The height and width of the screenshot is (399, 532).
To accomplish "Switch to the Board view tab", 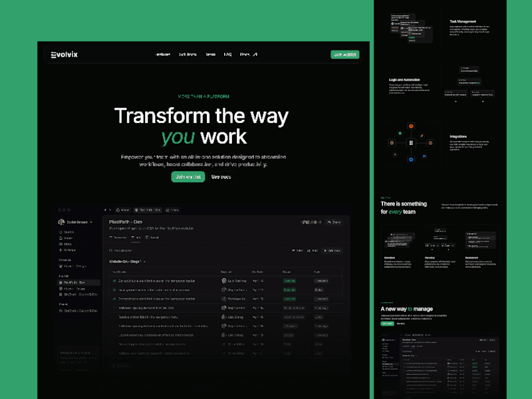I will coord(152,237).
